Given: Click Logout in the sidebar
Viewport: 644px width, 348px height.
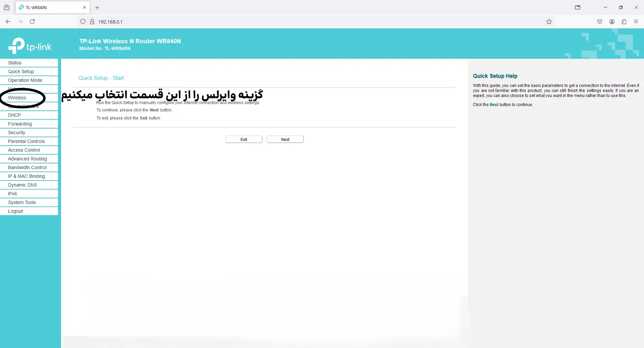Looking at the screenshot, I should 29,211.
